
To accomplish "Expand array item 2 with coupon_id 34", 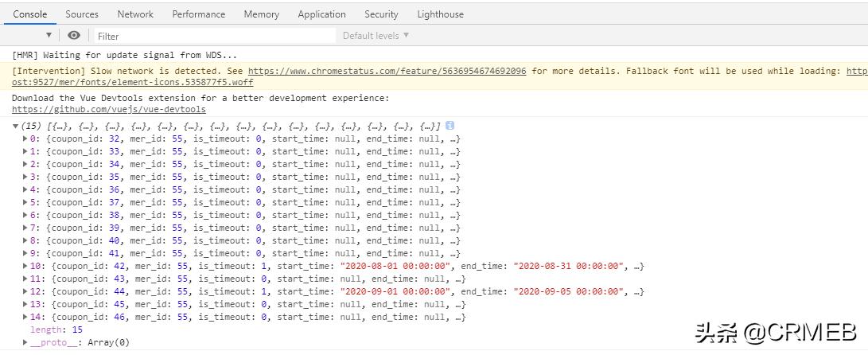I will coord(25,164).
